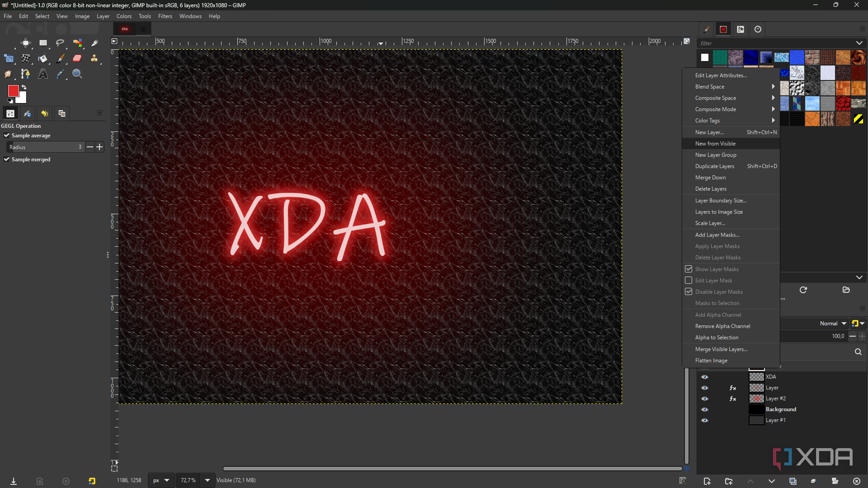Select the Select by Color tool

pos(78,43)
